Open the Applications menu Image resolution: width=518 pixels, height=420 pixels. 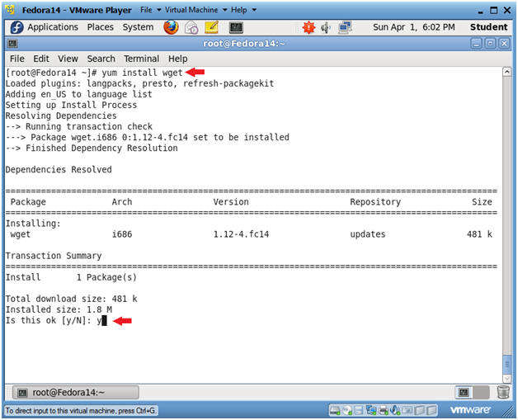pos(53,27)
